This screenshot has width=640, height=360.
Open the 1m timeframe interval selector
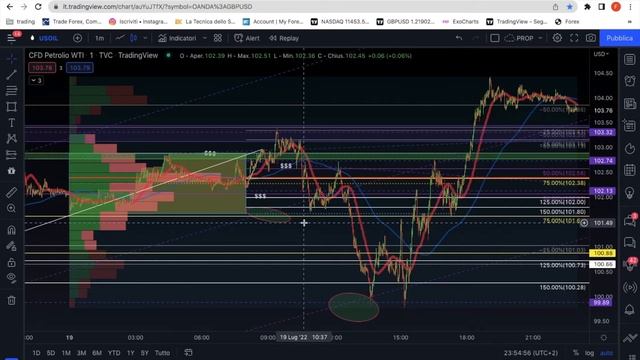100,38
